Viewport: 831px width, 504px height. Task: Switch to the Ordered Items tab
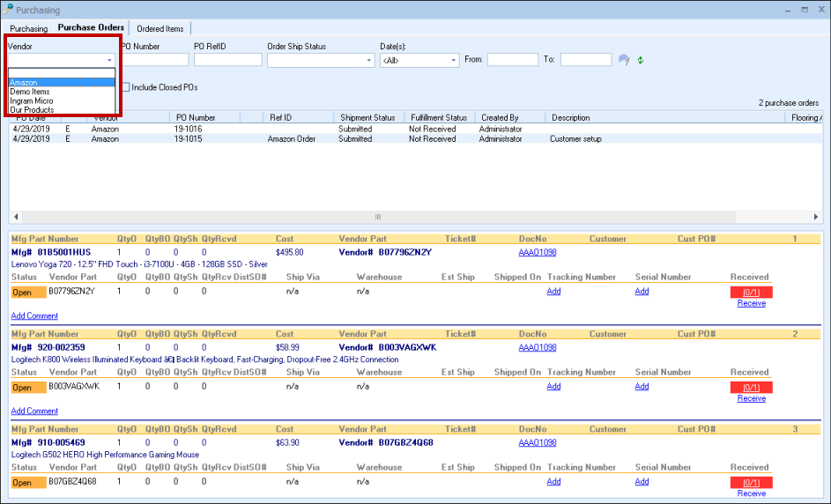coord(160,28)
